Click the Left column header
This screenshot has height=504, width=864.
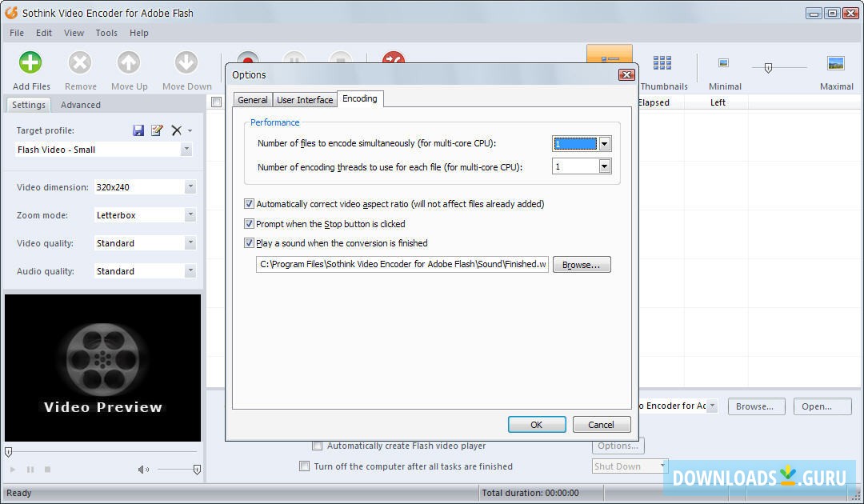[x=717, y=102]
